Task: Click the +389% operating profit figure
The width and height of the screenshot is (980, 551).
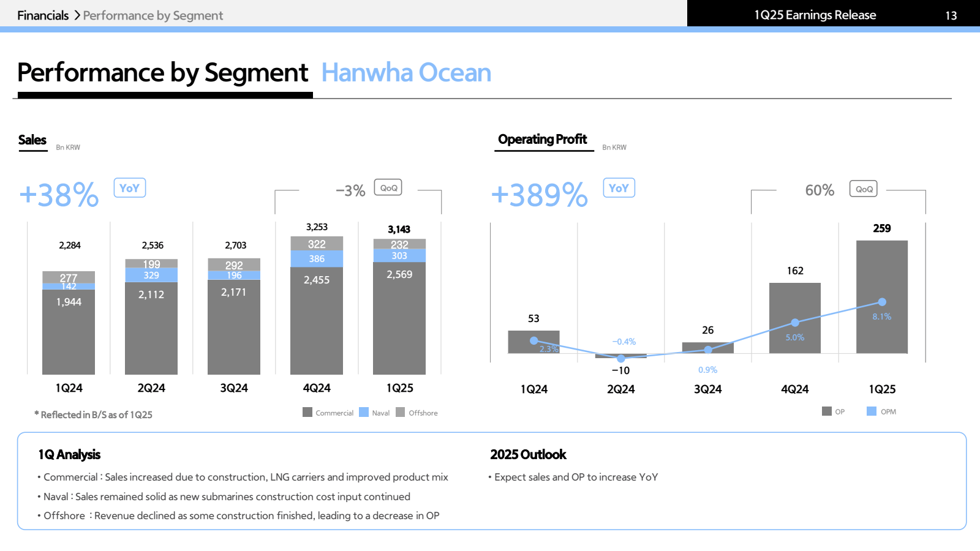Action: point(540,195)
